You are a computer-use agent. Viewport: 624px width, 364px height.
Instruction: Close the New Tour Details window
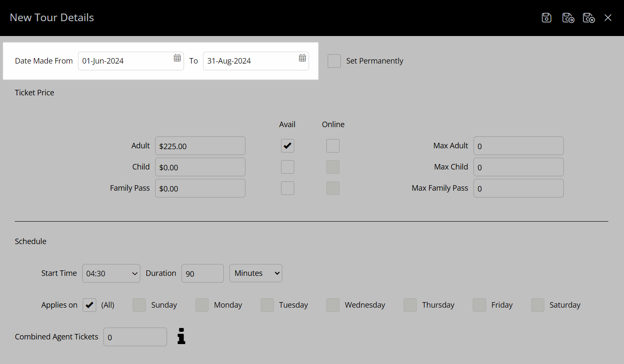(608, 18)
